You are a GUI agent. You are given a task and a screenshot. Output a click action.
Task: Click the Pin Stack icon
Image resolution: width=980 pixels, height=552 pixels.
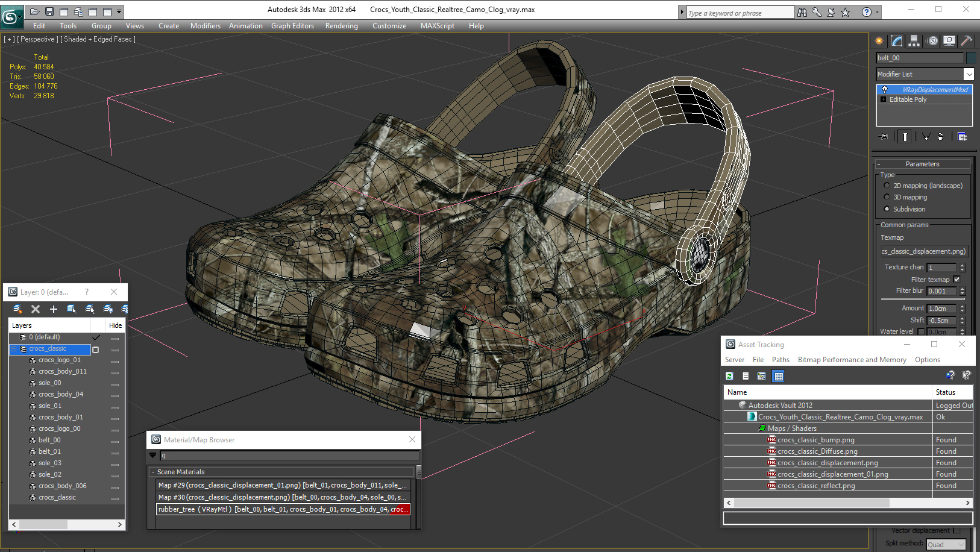(x=884, y=137)
